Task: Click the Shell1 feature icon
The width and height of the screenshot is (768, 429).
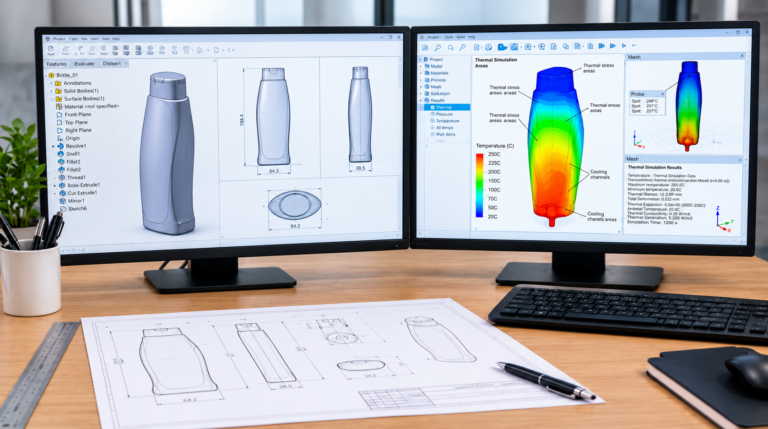Action: coord(61,154)
